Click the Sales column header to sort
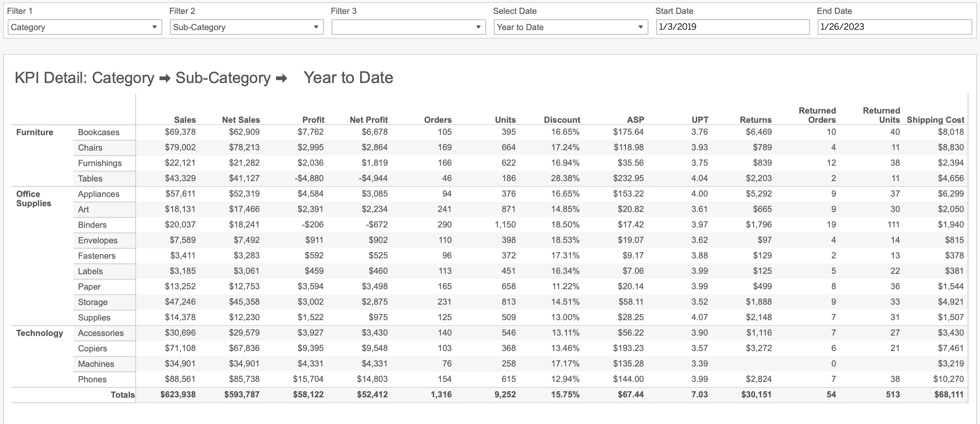This screenshot has width=980, height=424. (x=185, y=119)
